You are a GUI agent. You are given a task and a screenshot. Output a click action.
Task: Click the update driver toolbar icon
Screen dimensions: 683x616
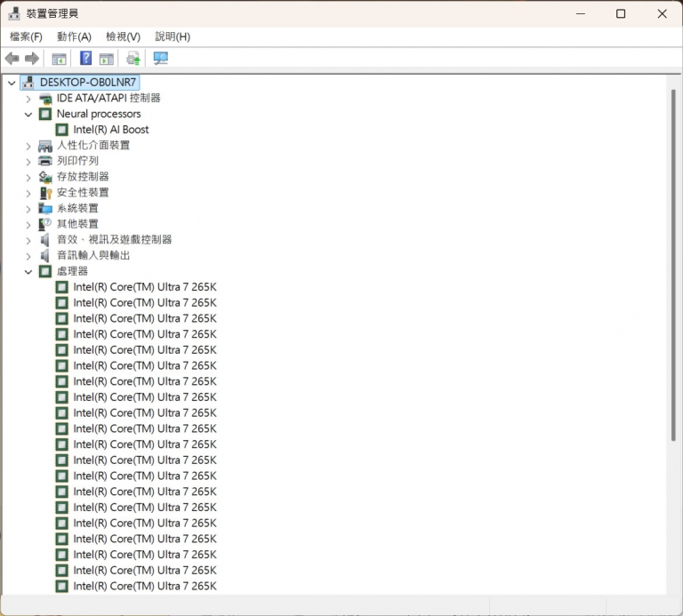[x=133, y=59]
